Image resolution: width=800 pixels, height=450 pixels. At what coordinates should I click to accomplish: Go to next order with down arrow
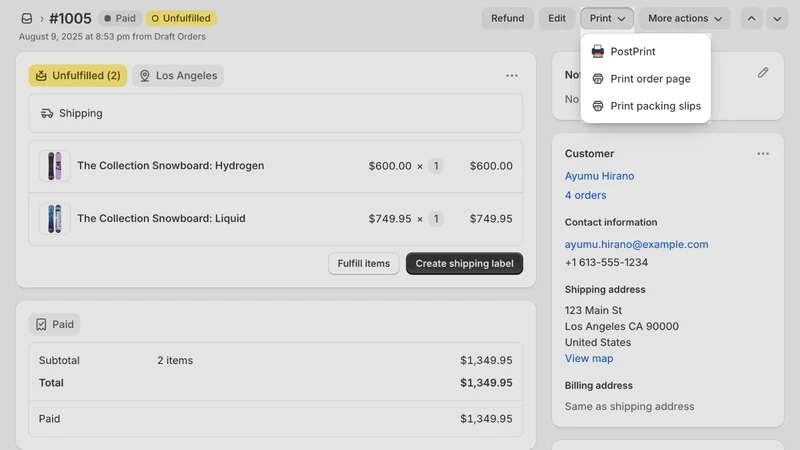(777, 18)
